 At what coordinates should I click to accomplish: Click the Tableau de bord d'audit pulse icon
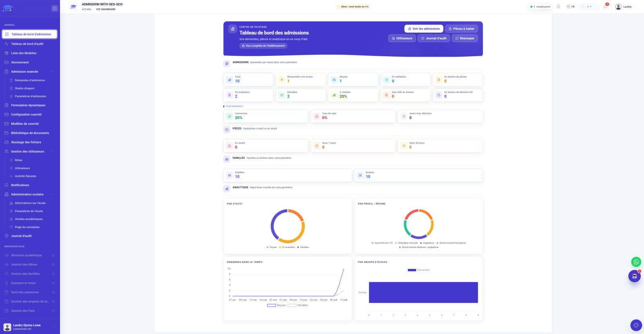tap(6, 44)
